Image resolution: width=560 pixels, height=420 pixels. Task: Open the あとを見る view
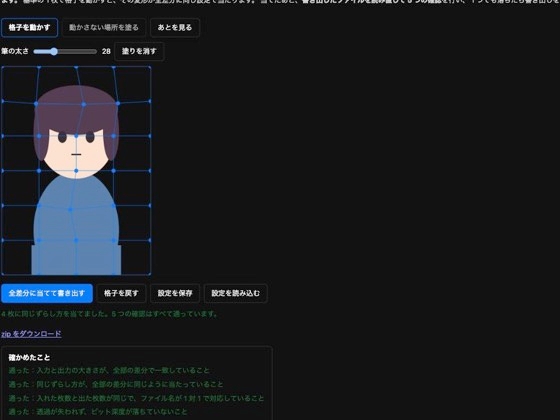175,28
